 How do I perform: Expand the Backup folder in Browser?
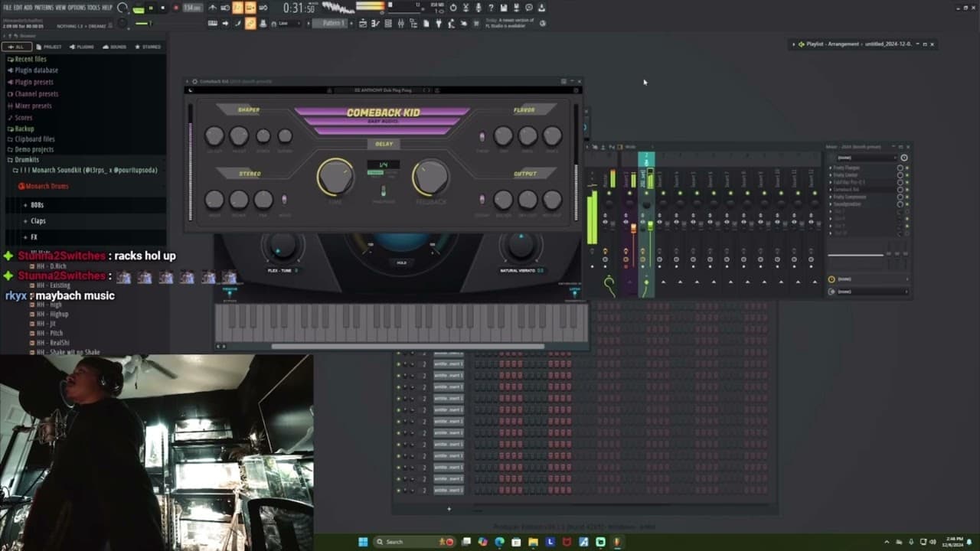point(24,129)
